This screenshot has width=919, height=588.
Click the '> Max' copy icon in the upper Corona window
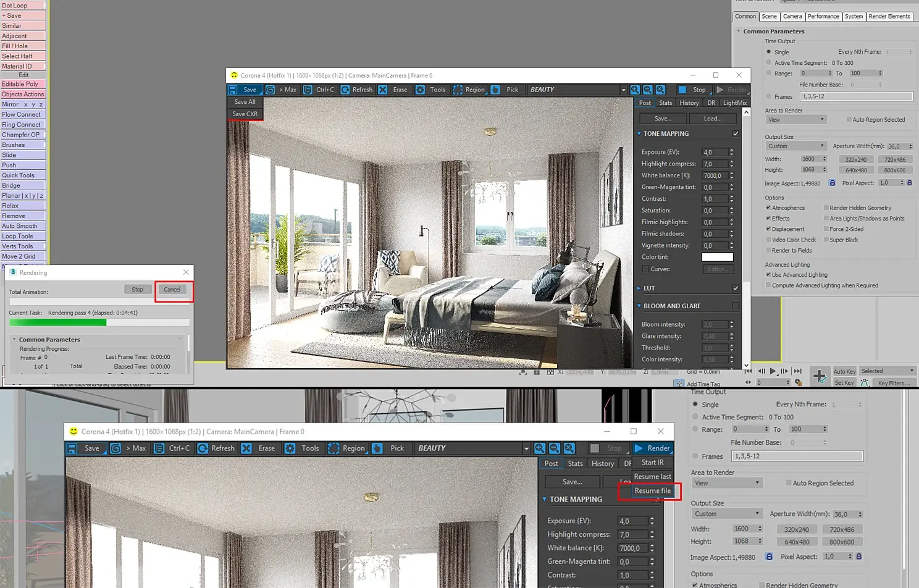click(x=270, y=90)
